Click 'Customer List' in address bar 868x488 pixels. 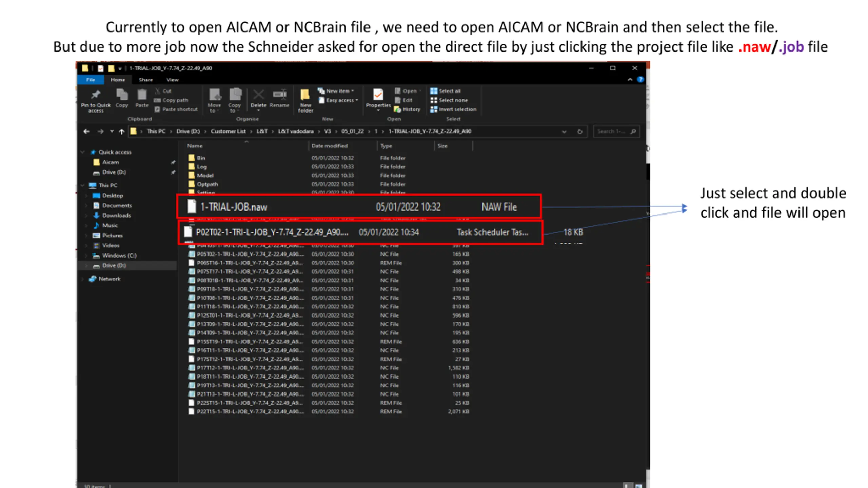[x=228, y=131]
